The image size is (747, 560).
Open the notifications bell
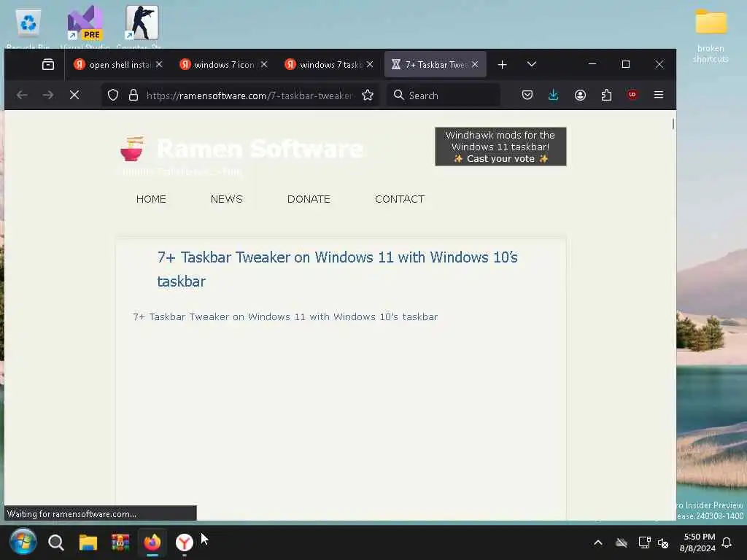click(x=727, y=542)
